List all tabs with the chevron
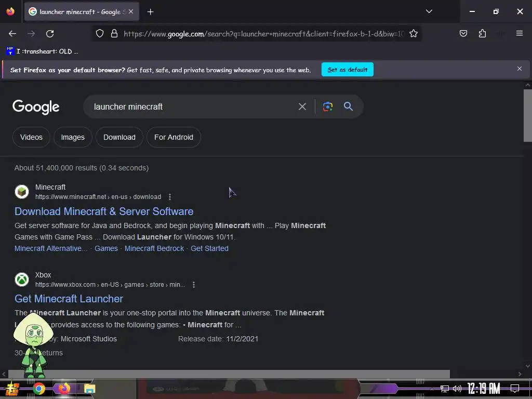Viewport: 532px width, 399px height. (x=429, y=11)
